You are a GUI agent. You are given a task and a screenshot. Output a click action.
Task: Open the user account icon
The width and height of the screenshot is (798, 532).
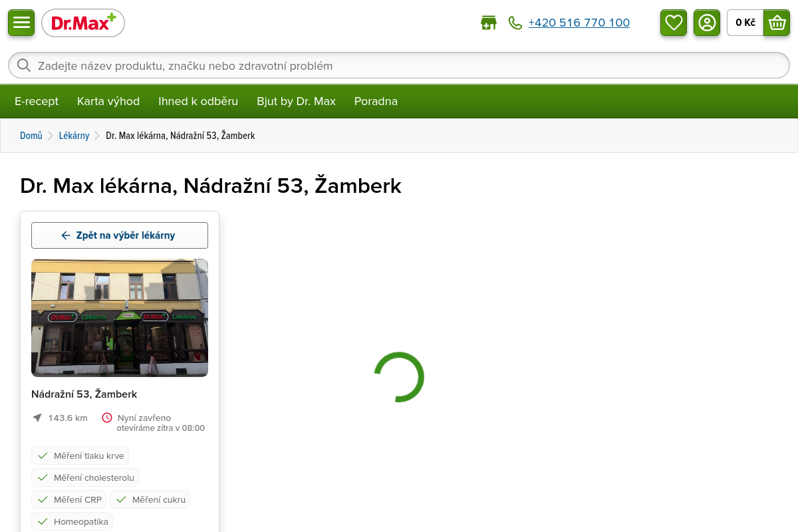[707, 23]
